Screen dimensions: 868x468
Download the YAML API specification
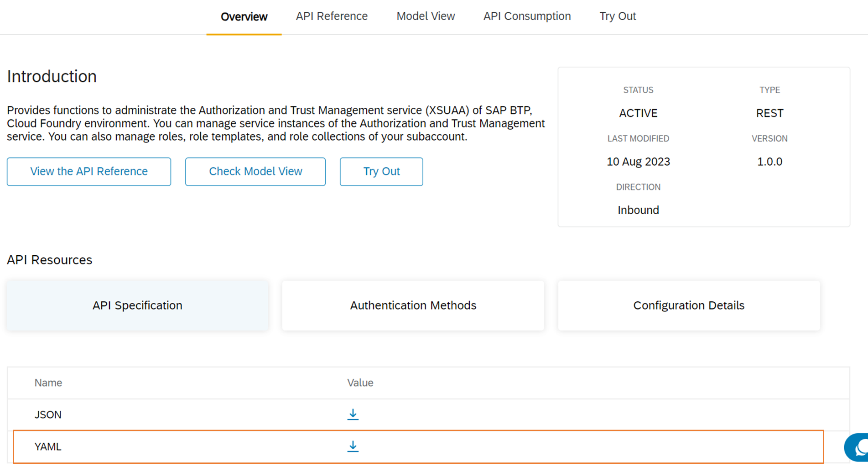(353, 446)
